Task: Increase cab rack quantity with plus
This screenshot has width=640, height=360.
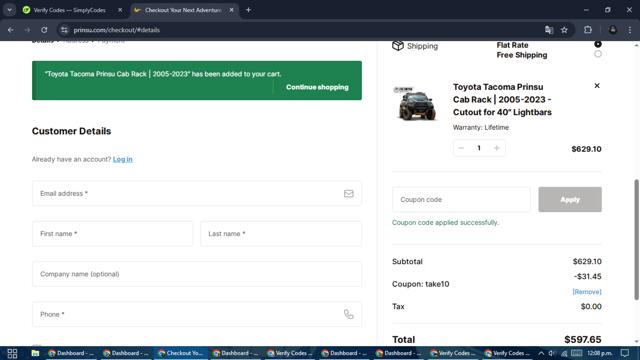Action: pos(497,148)
